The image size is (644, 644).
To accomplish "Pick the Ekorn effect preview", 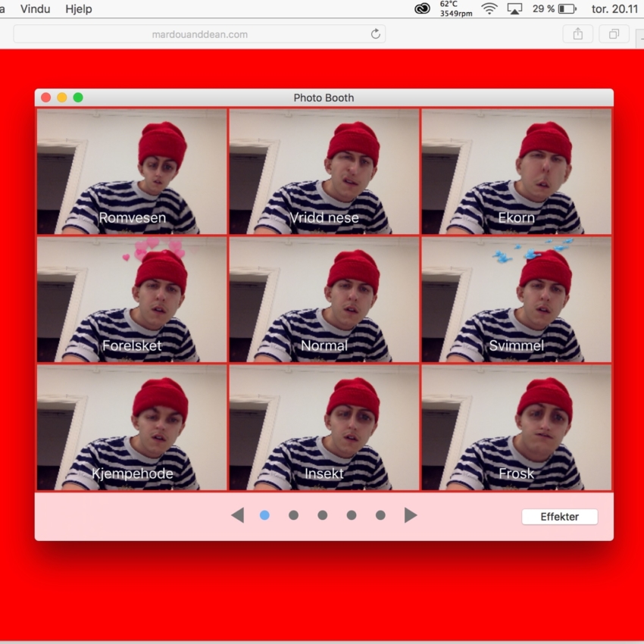I will (x=516, y=171).
